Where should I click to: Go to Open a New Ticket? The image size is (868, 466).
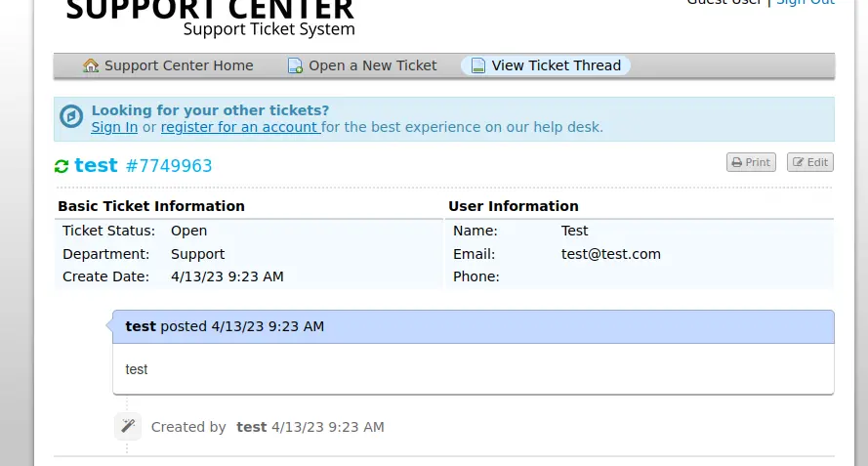click(x=373, y=65)
